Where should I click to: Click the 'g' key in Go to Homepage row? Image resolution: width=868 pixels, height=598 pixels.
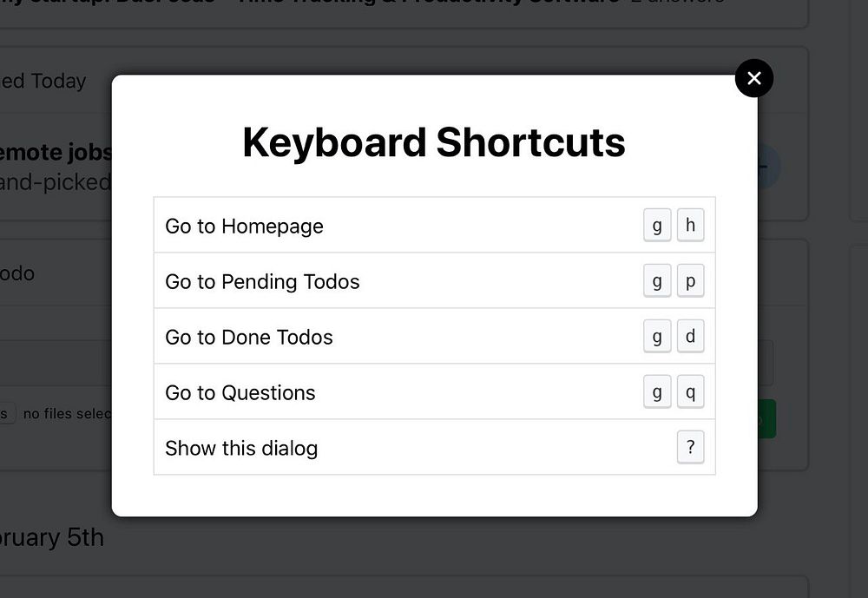point(657,225)
